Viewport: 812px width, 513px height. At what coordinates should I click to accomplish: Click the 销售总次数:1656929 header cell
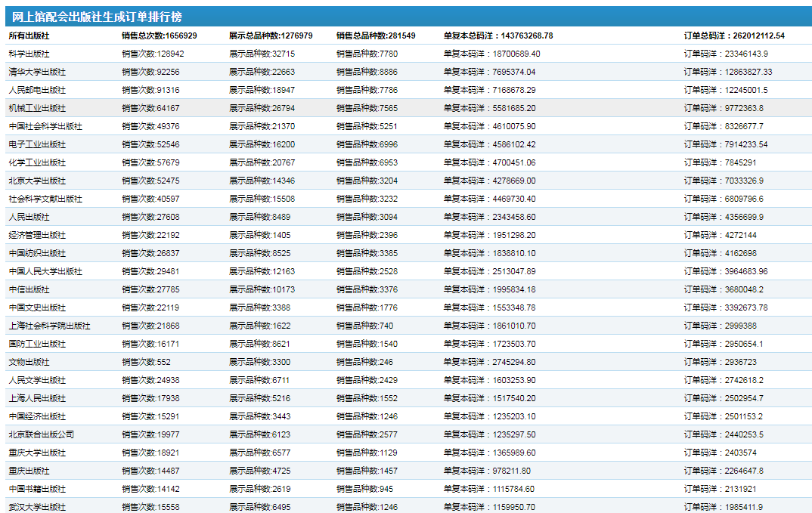pyautogui.click(x=160, y=36)
